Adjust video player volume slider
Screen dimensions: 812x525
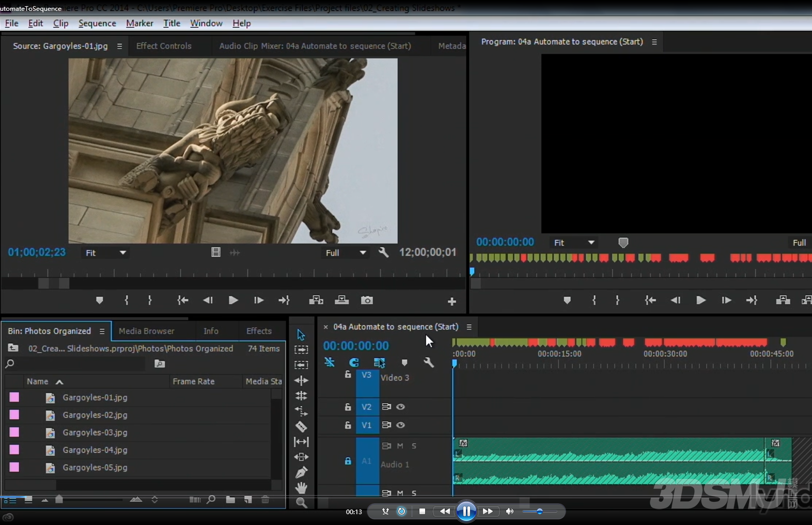point(539,512)
